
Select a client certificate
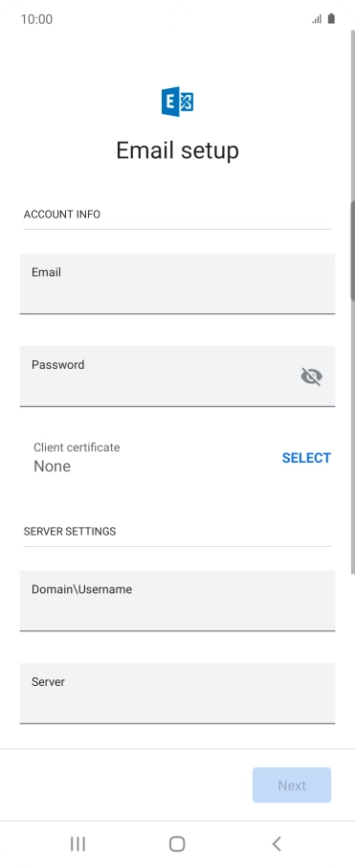click(x=306, y=458)
